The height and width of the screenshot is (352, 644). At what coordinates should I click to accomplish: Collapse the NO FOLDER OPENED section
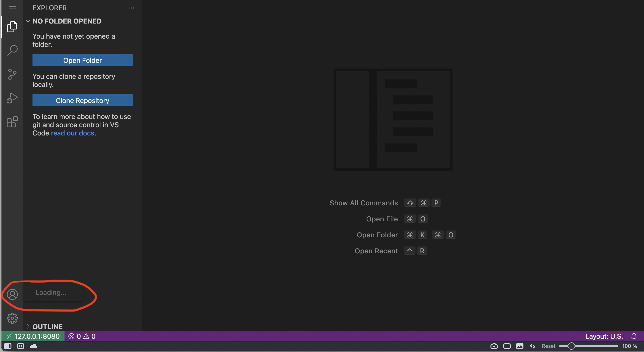click(x=28, y=21)
